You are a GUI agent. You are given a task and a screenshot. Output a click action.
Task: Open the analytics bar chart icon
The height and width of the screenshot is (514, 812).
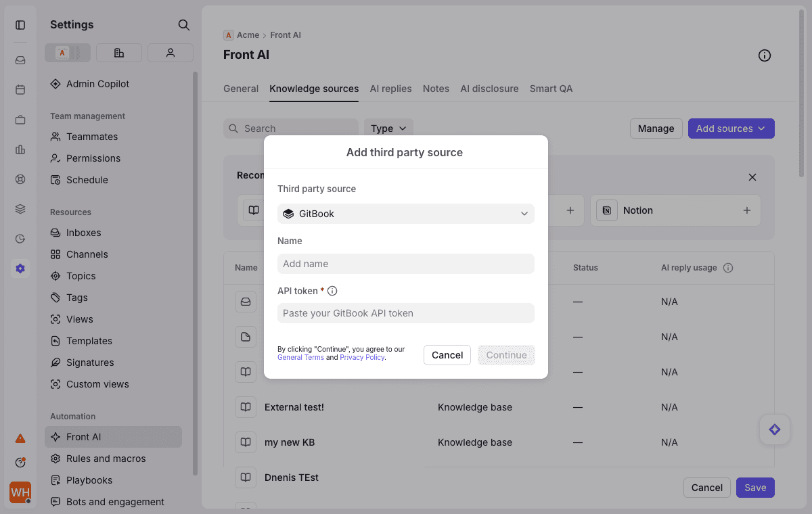click(x=20, y=149)
